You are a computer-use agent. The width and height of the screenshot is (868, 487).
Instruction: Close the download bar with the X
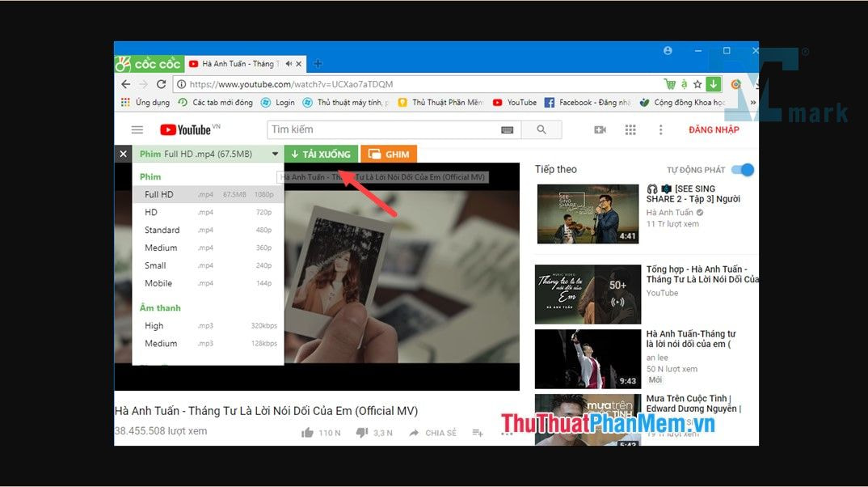124,154
